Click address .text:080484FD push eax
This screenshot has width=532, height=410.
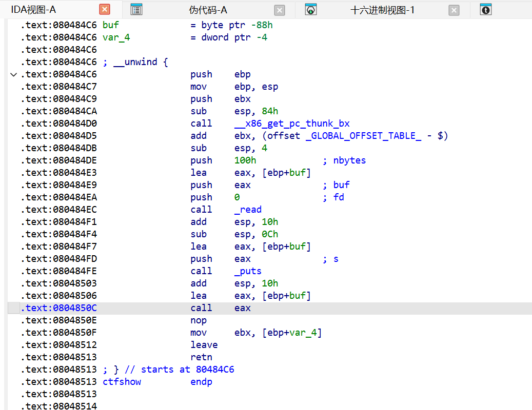click(58, 259)
